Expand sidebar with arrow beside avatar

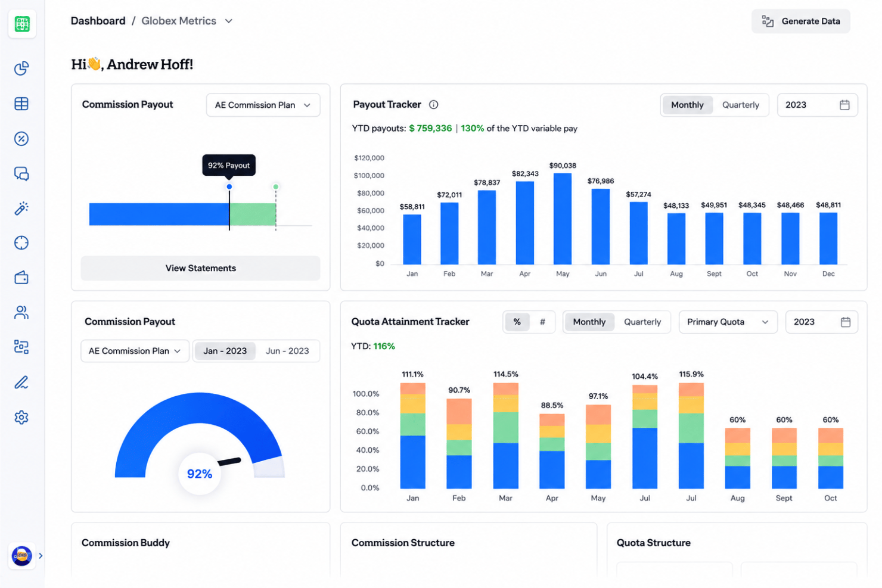coord(41,556)
